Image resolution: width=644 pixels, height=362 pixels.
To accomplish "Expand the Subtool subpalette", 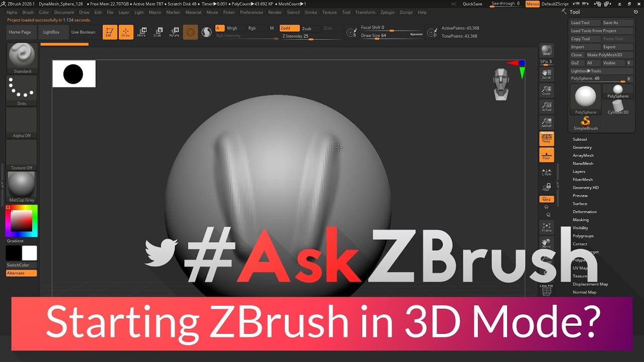I will pos(580,139).
